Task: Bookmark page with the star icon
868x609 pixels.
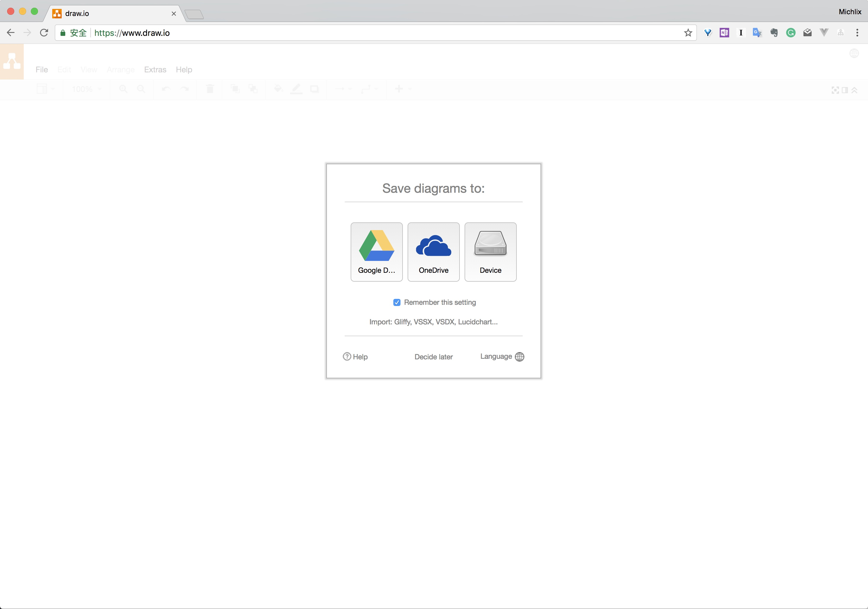Action: tap(688, 33)
